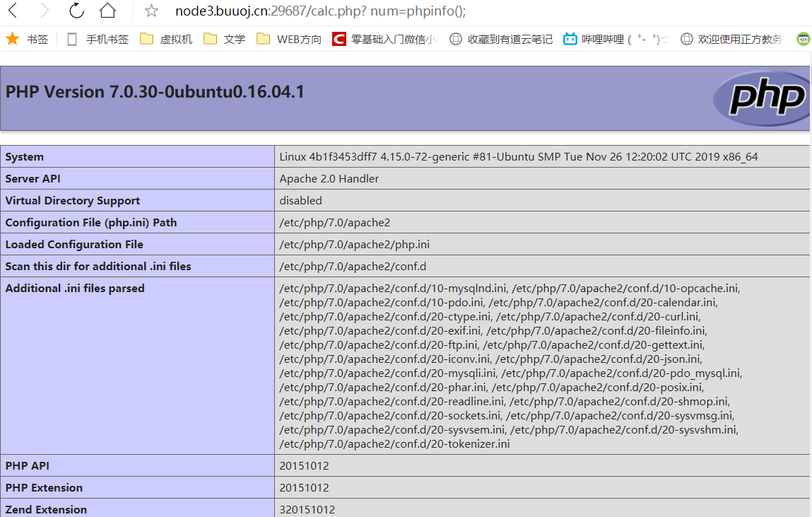Open the 零基础入门微信 bookmark
This screenshot has height=517, width=812.
(385, 39)
